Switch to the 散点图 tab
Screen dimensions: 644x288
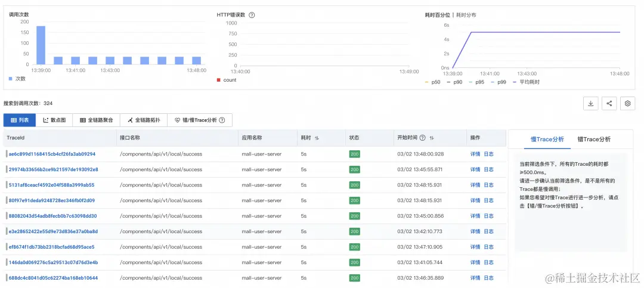click(54, 120)
